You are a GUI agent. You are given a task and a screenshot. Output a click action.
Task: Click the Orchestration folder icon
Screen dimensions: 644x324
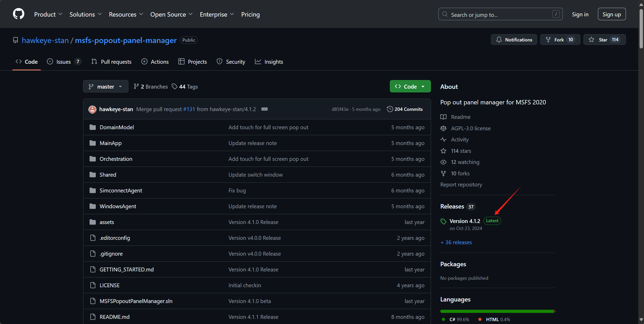[92, 159]
